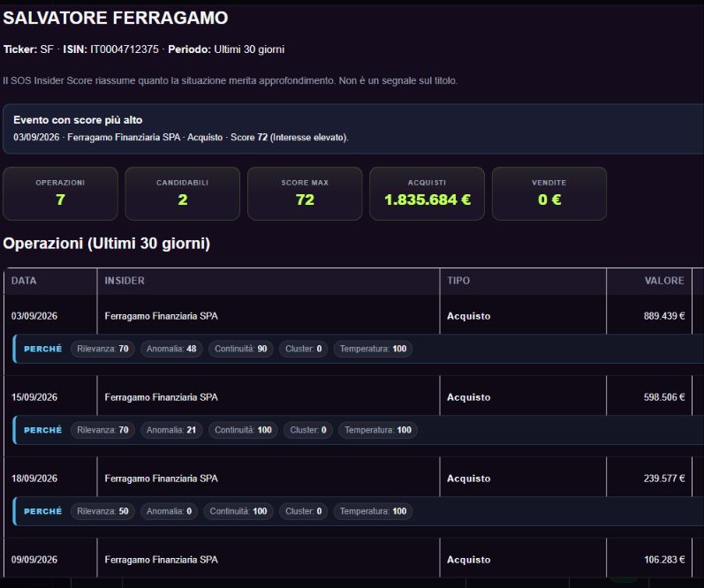
Task: Click the SALVATORE FERRAGAMO title
Action: pos(116,18)
